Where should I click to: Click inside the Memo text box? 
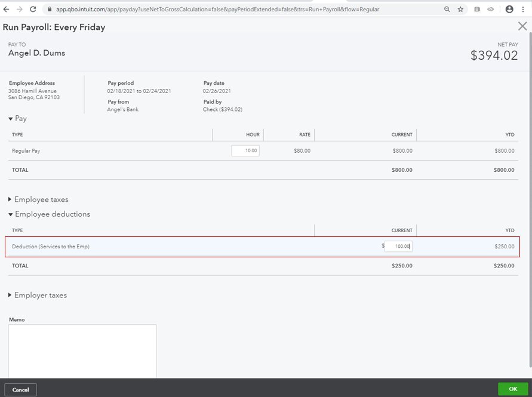82,351
